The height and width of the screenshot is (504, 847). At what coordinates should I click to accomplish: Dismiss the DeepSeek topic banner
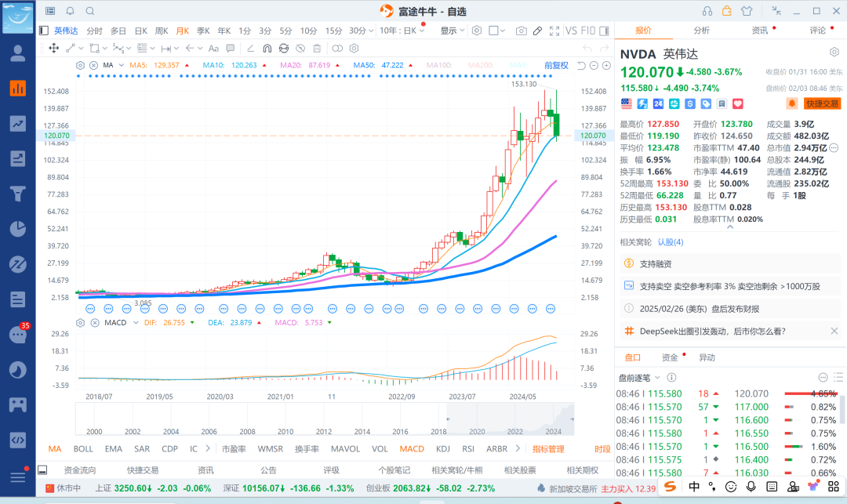tap(834, 331)
